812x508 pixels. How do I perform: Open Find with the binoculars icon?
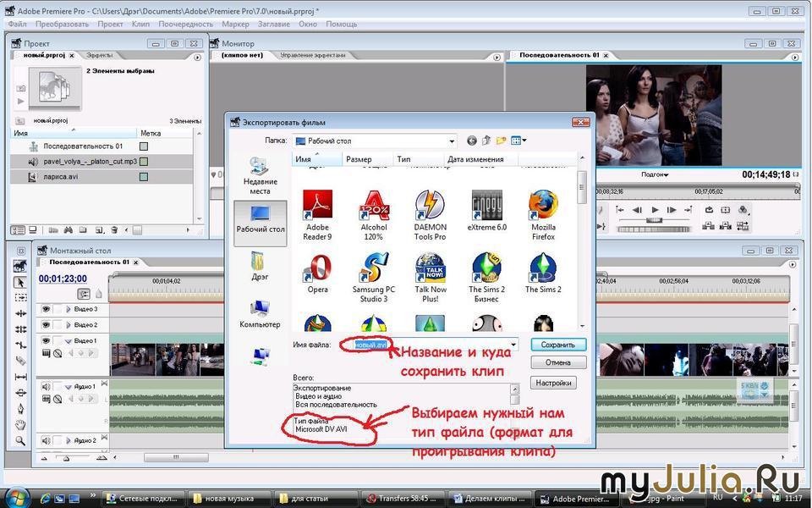pos(68,229)
